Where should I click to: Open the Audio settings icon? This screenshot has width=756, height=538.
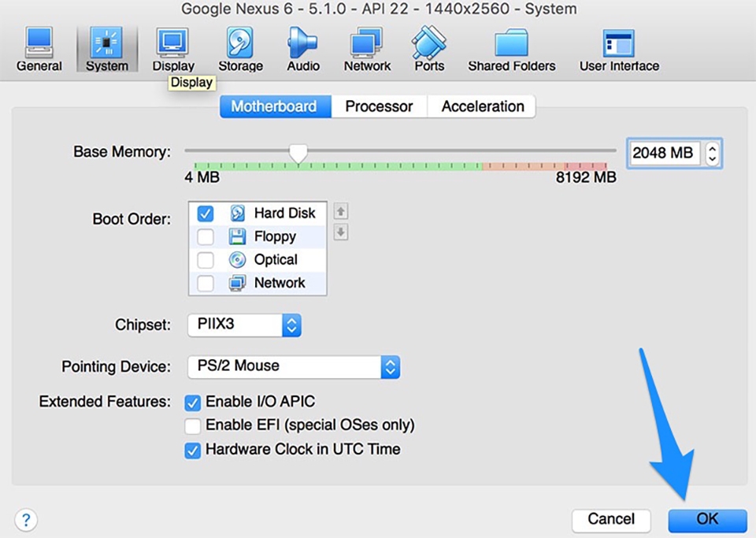pyautogui.click(x=302, y=49)
